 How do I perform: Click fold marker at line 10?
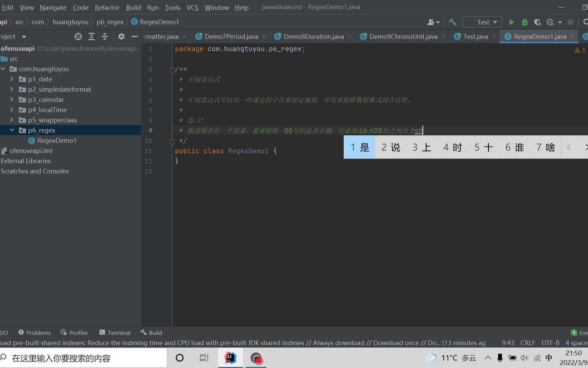pyautogui.click(x=172, y=141)
